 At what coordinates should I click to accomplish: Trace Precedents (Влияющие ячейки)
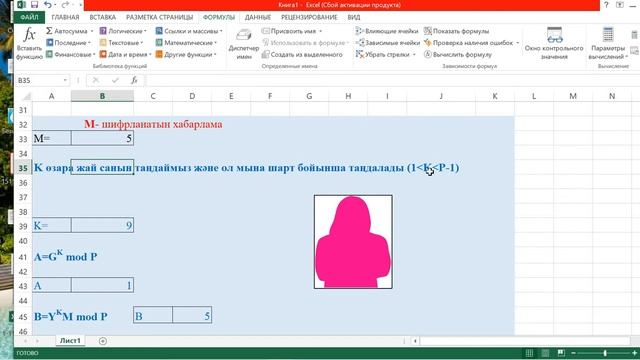click(387, 31)
